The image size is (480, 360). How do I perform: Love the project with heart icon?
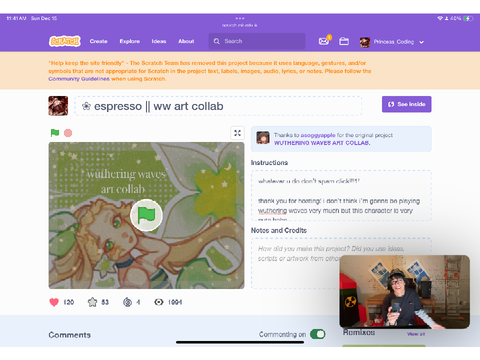tap(54, 302)
